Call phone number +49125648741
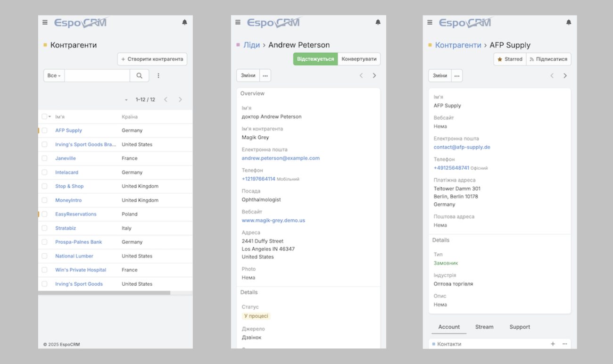Image resolution: width=613 pixels, height=364 pixels. click(x=451, y=168)
